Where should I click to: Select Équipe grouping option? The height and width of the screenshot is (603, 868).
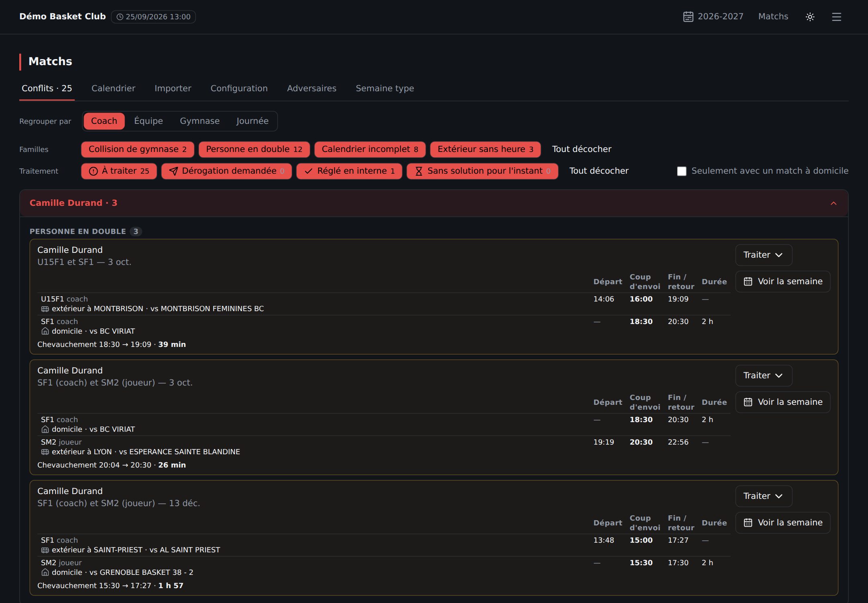click(x=148, y=121)
